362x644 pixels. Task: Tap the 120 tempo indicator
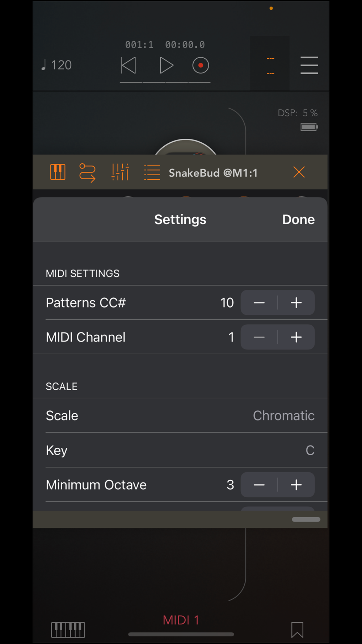[57, 65]
